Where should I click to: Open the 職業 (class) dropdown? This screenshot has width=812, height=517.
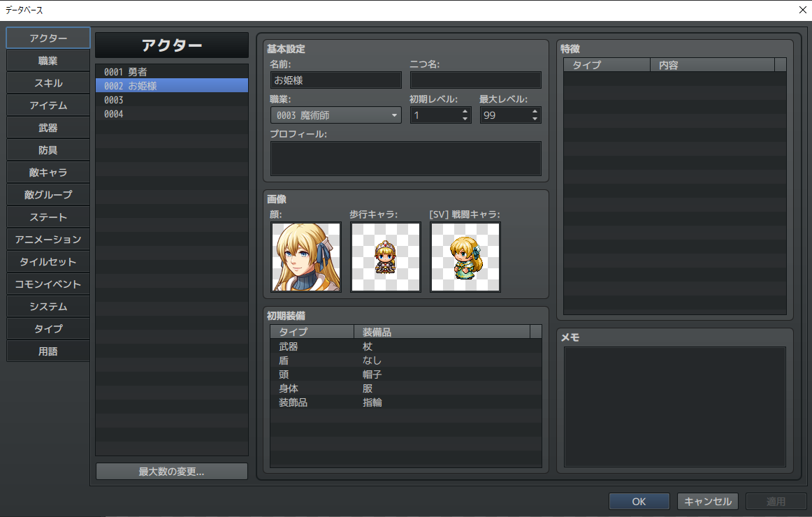[x=335, y=115]
